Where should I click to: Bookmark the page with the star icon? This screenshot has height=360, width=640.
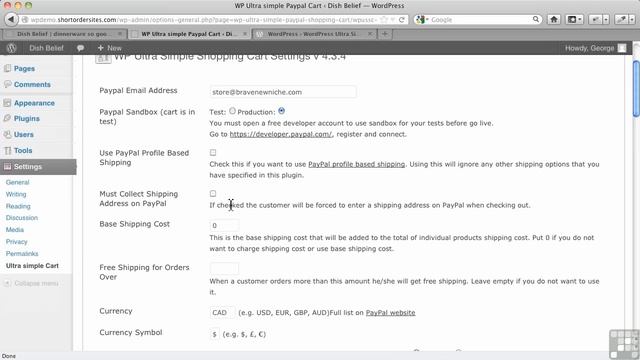tap(384, 20)
